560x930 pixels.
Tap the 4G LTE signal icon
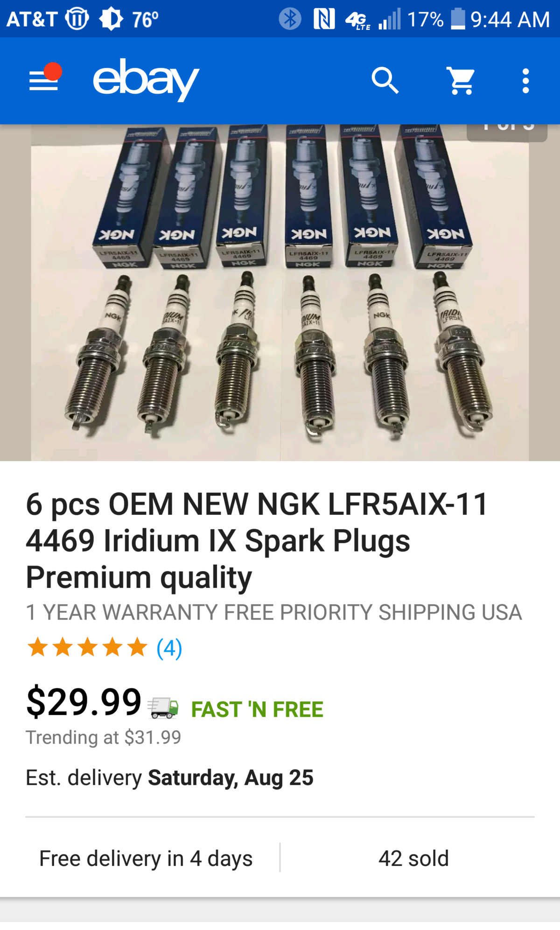point(358,20)
